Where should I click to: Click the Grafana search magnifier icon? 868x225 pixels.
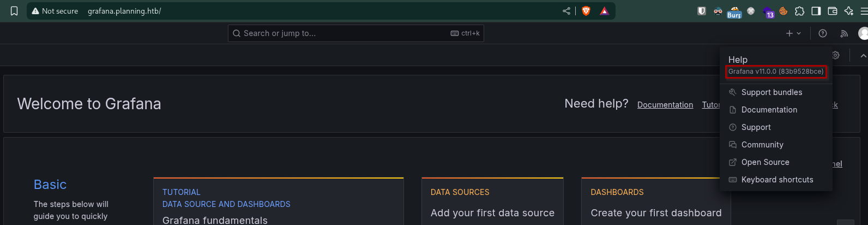237,33
